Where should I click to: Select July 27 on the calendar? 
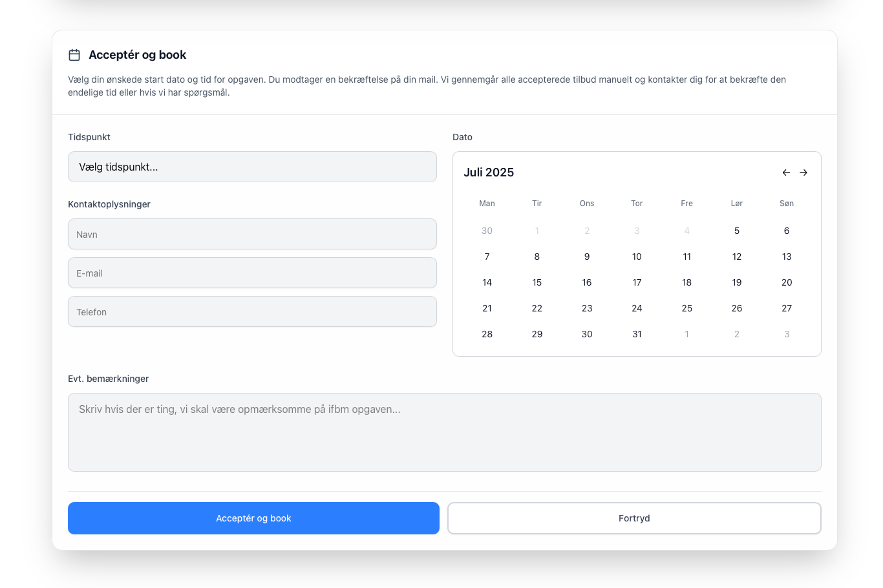[x=786, y=308]
